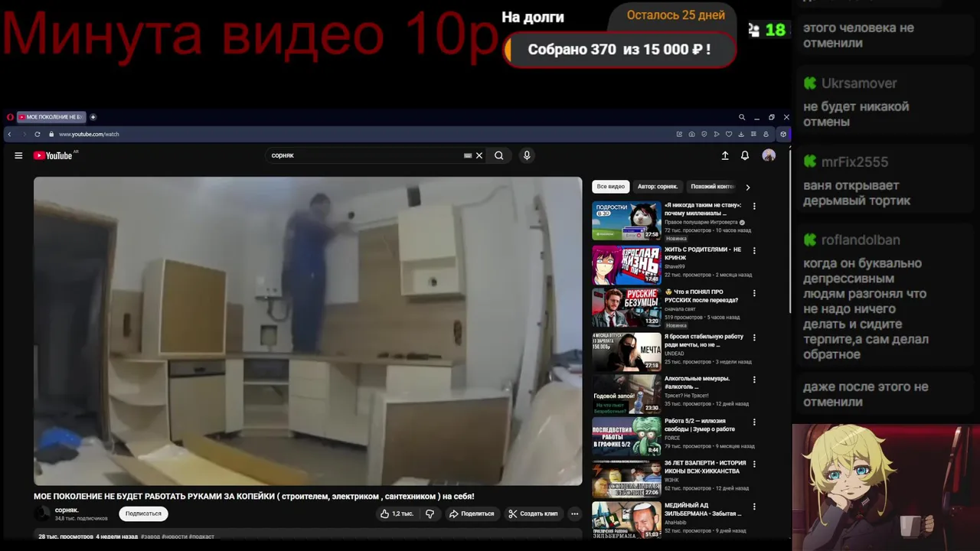Open «Я никогда таким не стану» video thumbnail
The height and width of the screenshot is (551, 980).
626,220
